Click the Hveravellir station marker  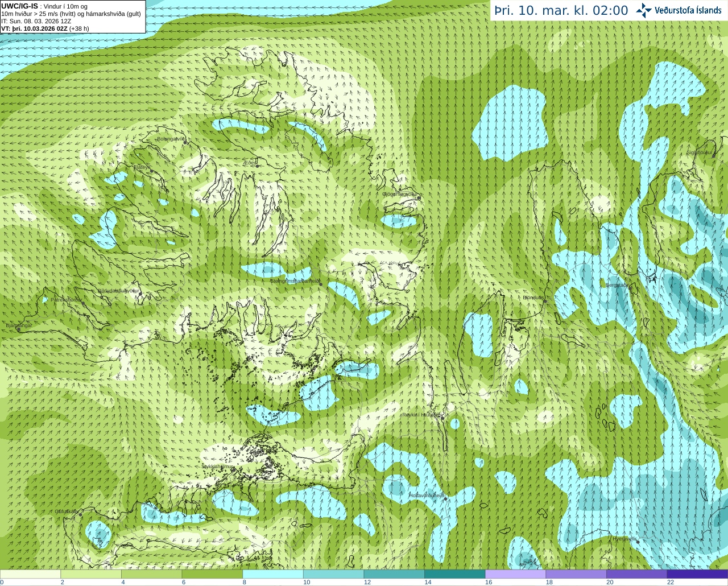(x=638, y=542)
